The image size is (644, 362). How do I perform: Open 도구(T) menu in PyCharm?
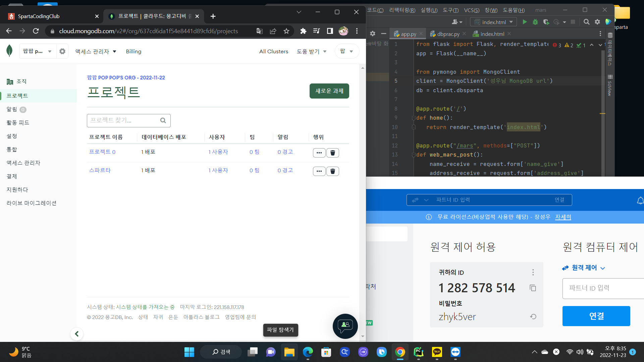click(x=450, y=10)
